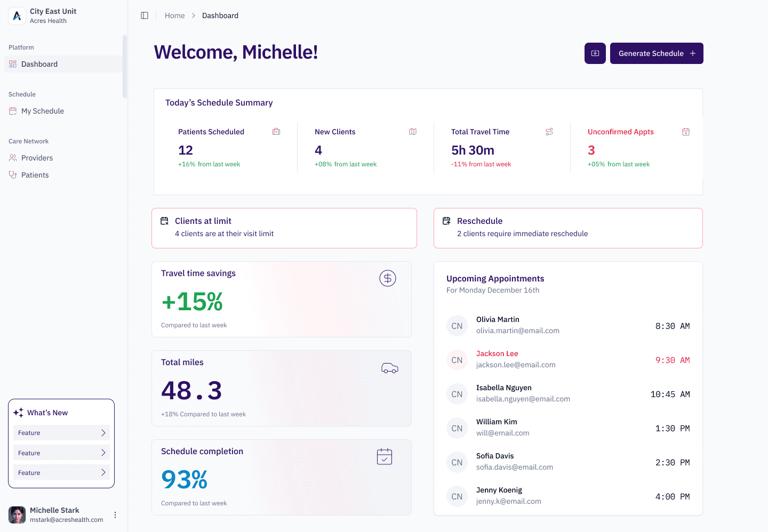The height and width of the screenshot is (532, 768).
Task: Click the 5h 30m travel time value
Action: pos(473,150)
